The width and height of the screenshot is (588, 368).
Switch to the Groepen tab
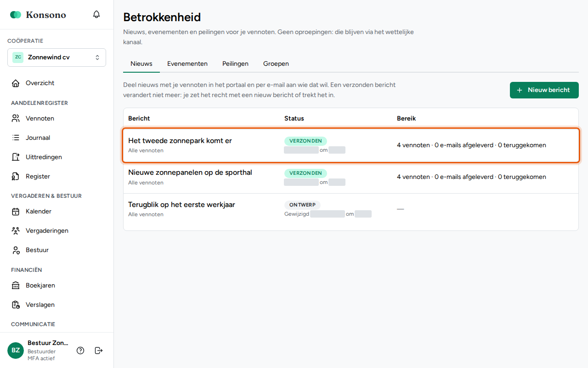[276, 64]
